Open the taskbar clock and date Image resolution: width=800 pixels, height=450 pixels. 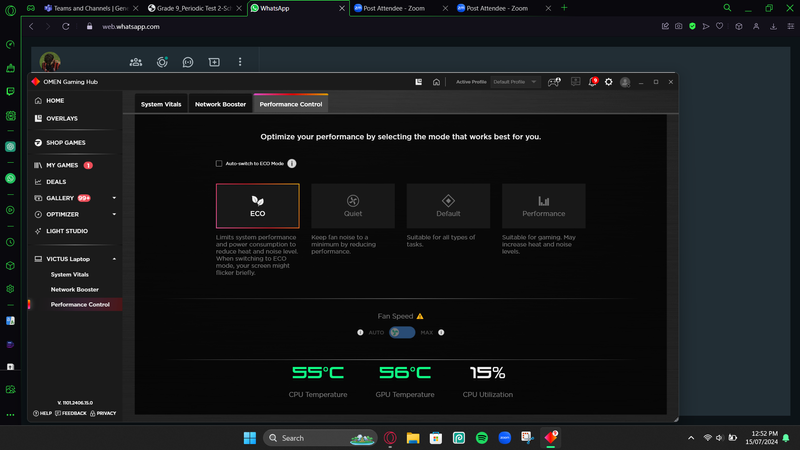[761, 438]
